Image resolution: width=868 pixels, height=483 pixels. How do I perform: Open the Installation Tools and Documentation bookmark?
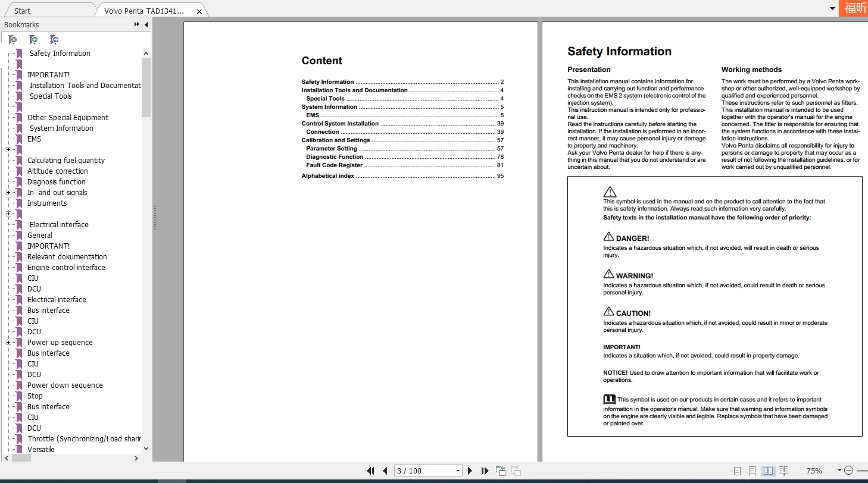pos(85,85)
